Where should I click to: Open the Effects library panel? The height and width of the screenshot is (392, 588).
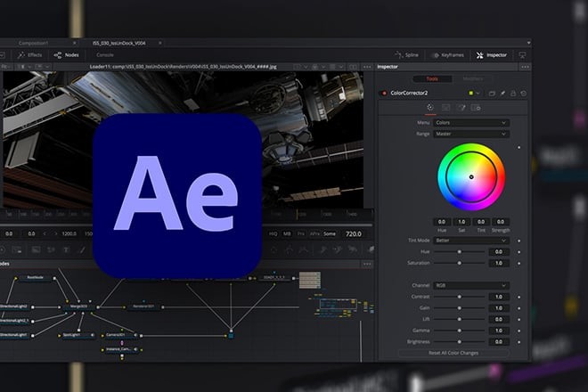point(30,55)
